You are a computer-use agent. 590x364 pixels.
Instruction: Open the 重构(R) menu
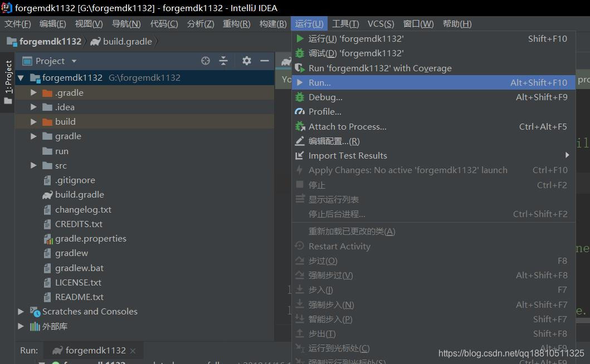pos(236,24)
